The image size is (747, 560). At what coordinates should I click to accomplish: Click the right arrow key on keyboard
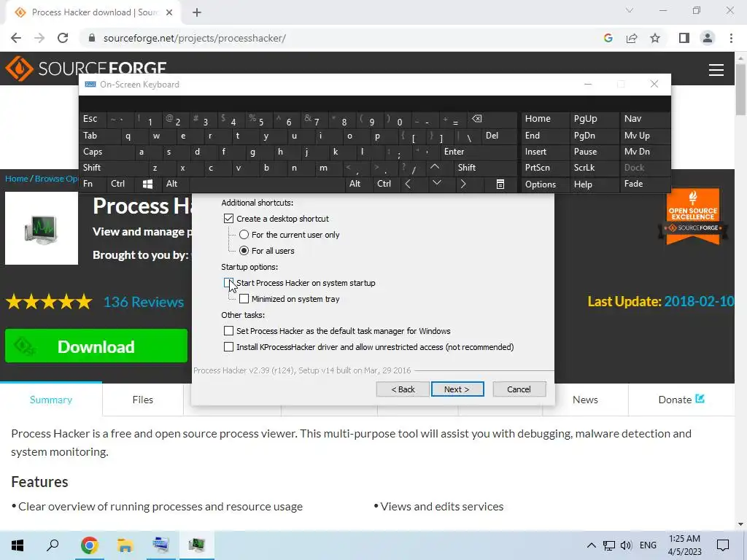pyautogui.click(x=462, y=184)
